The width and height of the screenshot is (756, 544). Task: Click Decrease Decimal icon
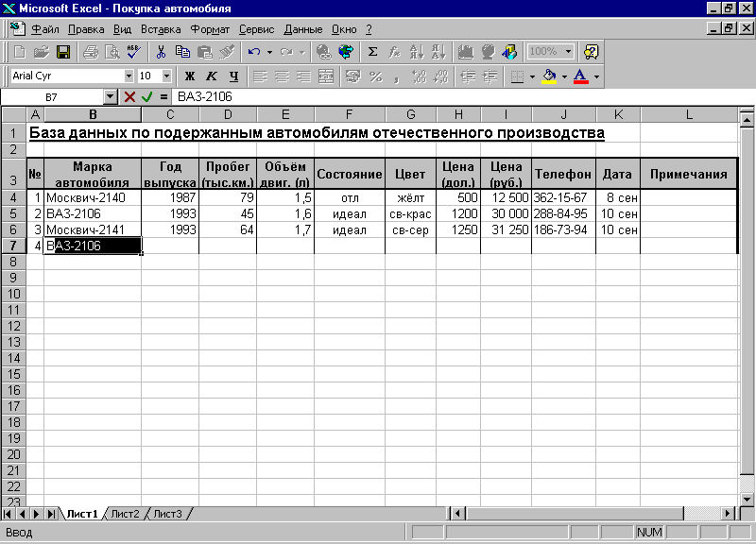(440, 76)
